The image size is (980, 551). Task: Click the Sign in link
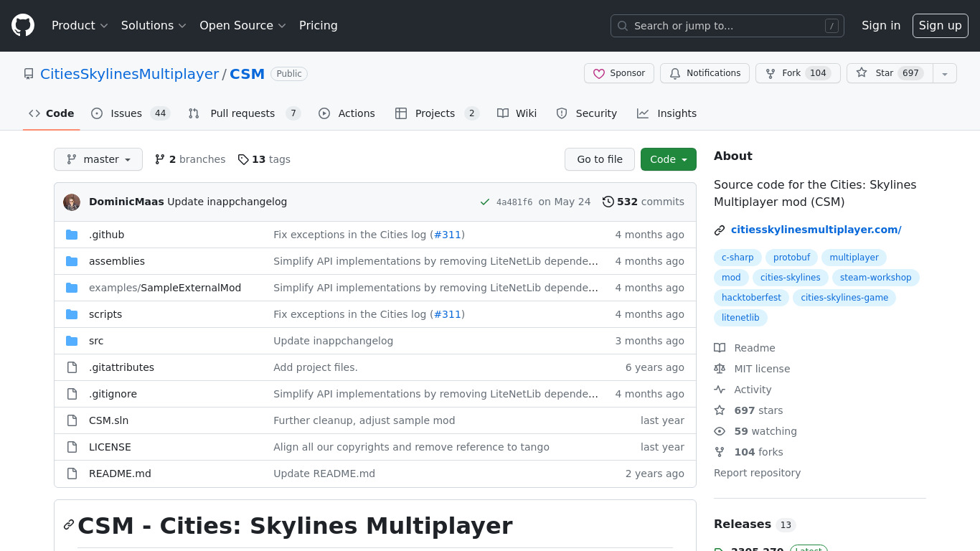pos(881,26)
